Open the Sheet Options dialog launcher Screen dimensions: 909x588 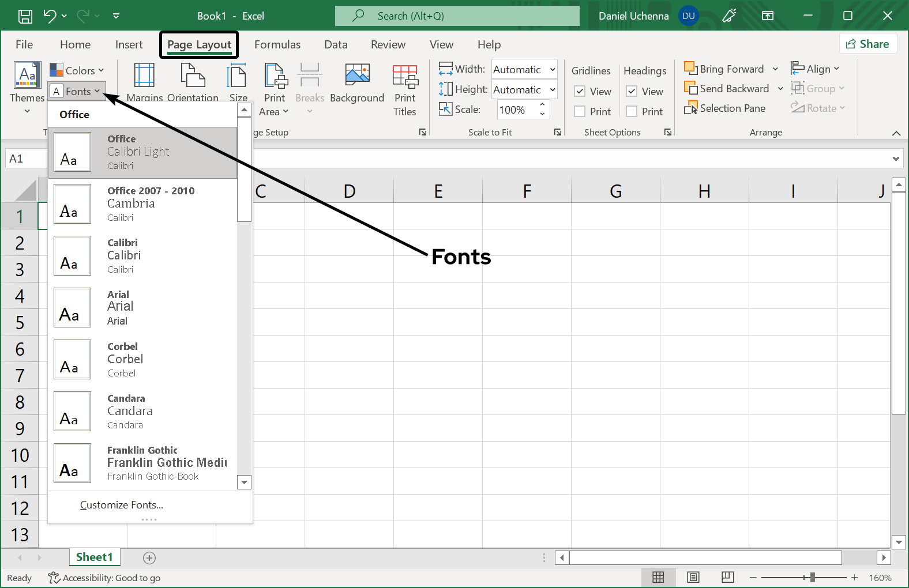tap(668, 132)
